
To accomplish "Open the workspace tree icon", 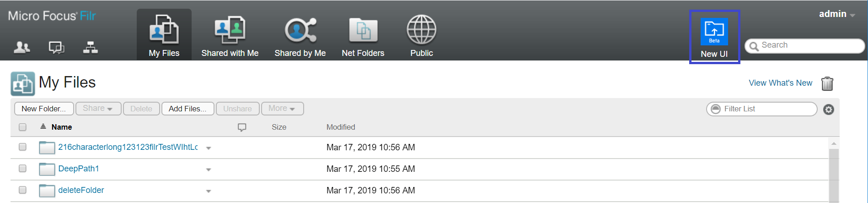I will [x=90, y=47].
